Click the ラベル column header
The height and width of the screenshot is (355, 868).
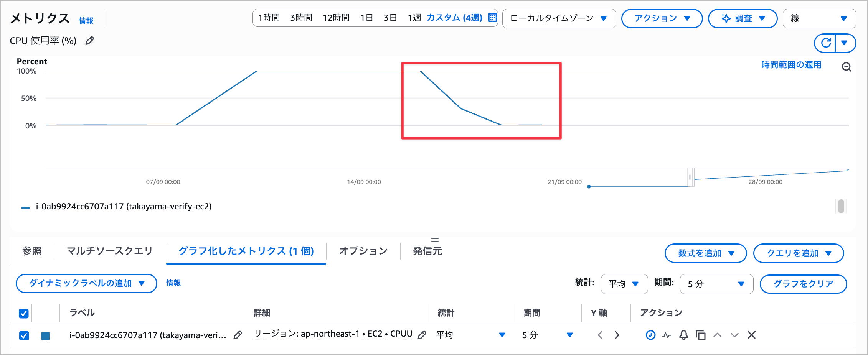click(x=82, y=313)
